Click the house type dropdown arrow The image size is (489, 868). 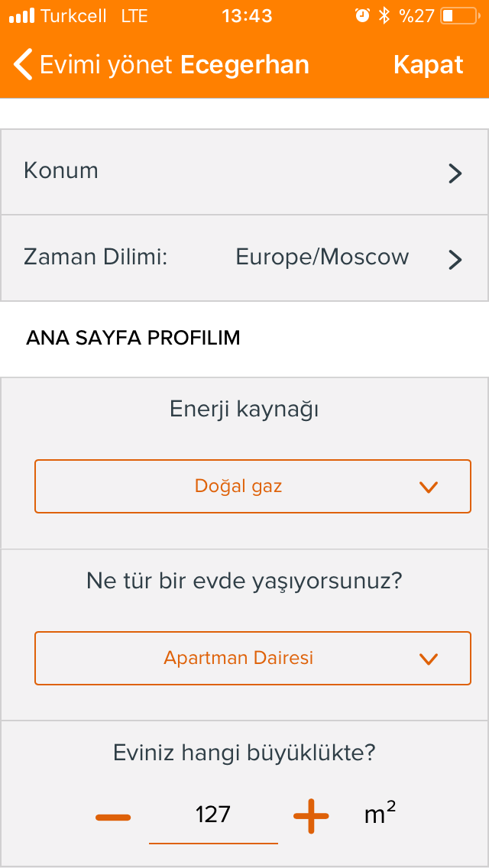pyautogui.click(x=429, y=659)
